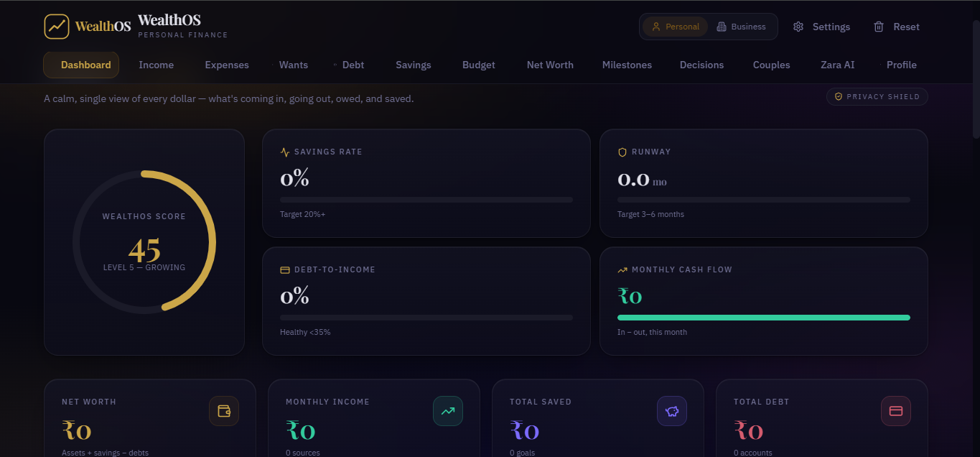Click the WealthOS chart logo icon

coord(57,27)
